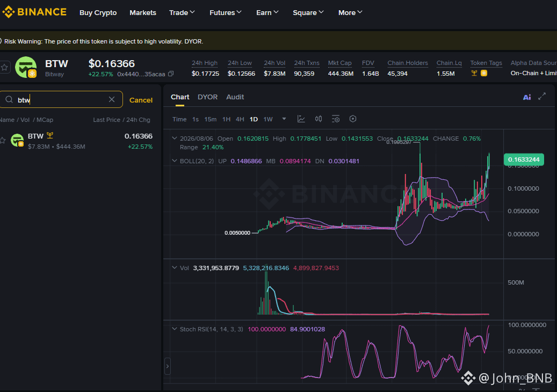
Task: Expand the chart to fullscreen
Action: point(542,97)
